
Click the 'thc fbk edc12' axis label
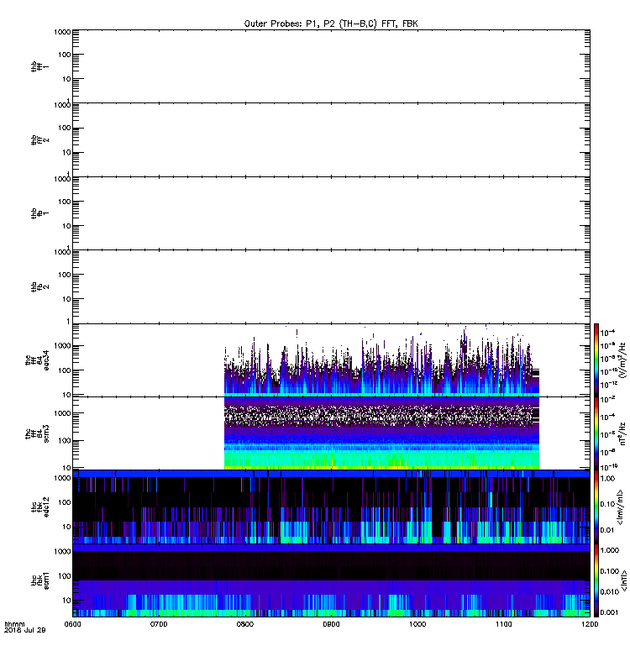pyautogui.click(x=39, y=507)
